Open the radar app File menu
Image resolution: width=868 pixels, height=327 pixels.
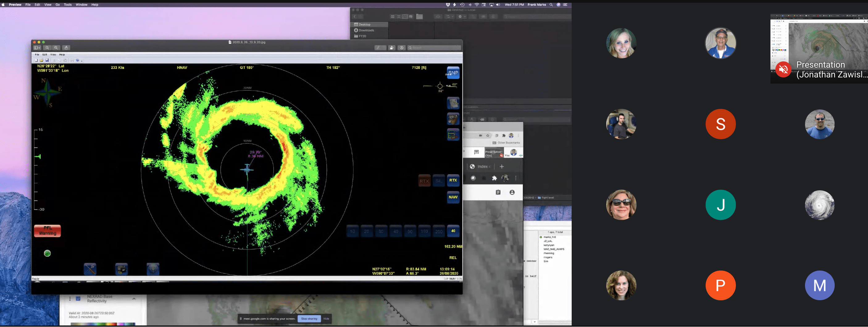click(37, 55)
